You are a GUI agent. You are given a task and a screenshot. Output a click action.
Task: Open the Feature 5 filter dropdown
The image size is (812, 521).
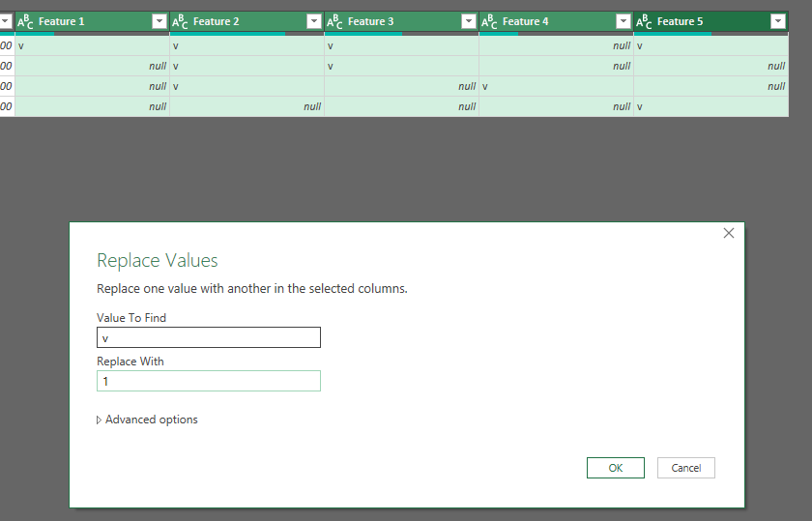[x=778, y=21]
